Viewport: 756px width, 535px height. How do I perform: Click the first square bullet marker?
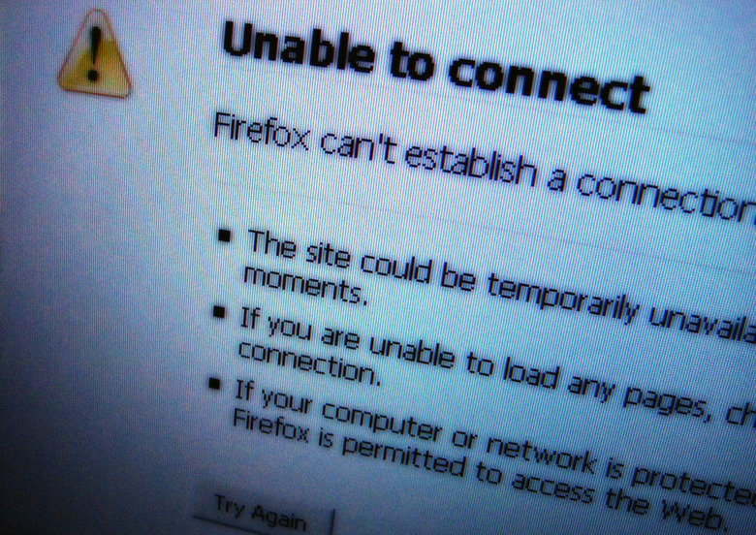click(x=225, y=236)
